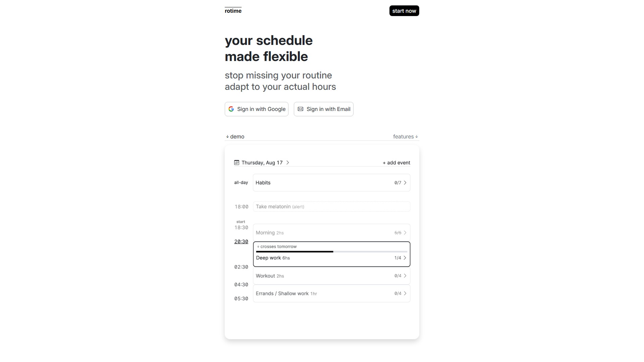644x362 pixels.
Task: Click the Deep work progress bar
Action: [331, 251]
